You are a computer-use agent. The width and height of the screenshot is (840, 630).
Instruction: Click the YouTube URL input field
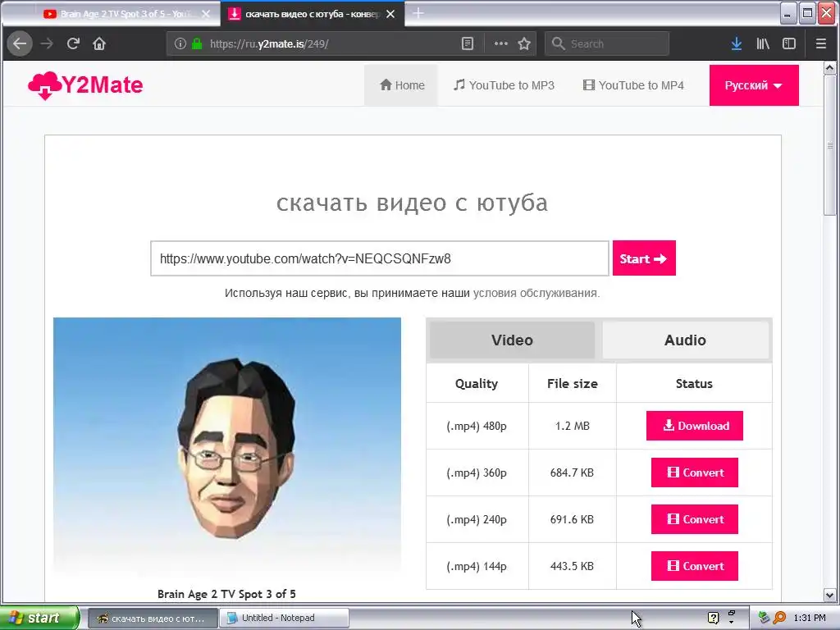point(379,258)
